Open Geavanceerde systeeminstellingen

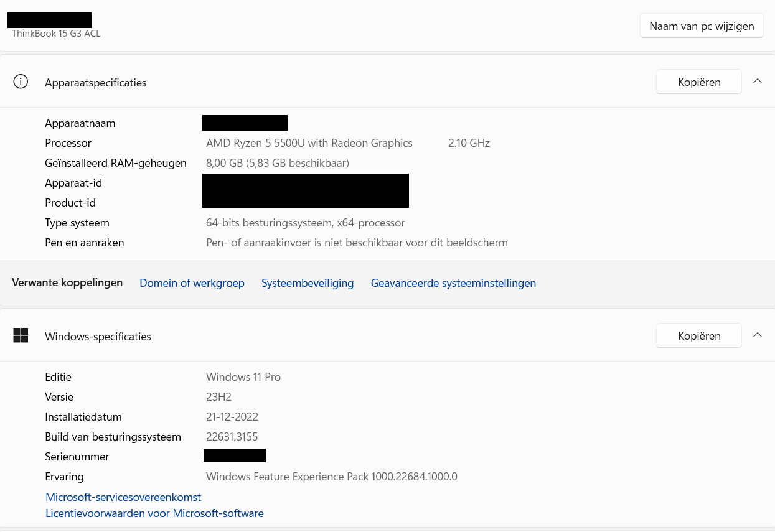(x=453, y=283)
